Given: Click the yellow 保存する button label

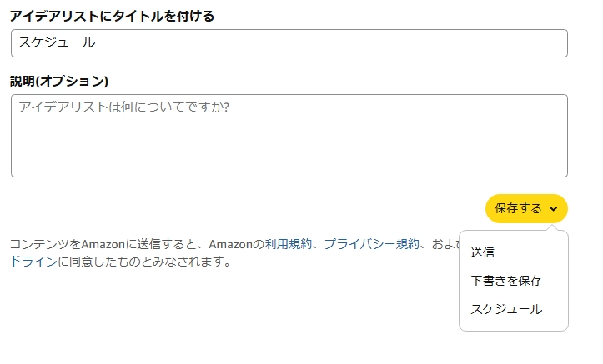Looking at the screenshot, I should coord(518,208).
